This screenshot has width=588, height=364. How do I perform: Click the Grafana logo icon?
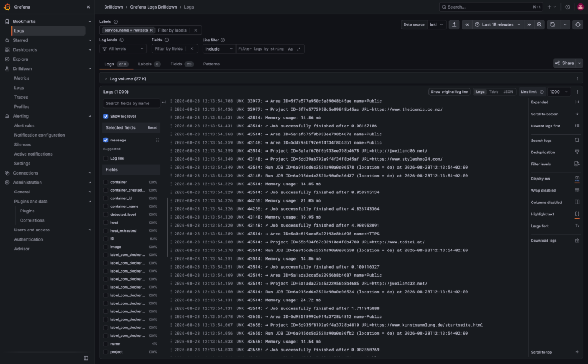point(7,7)
